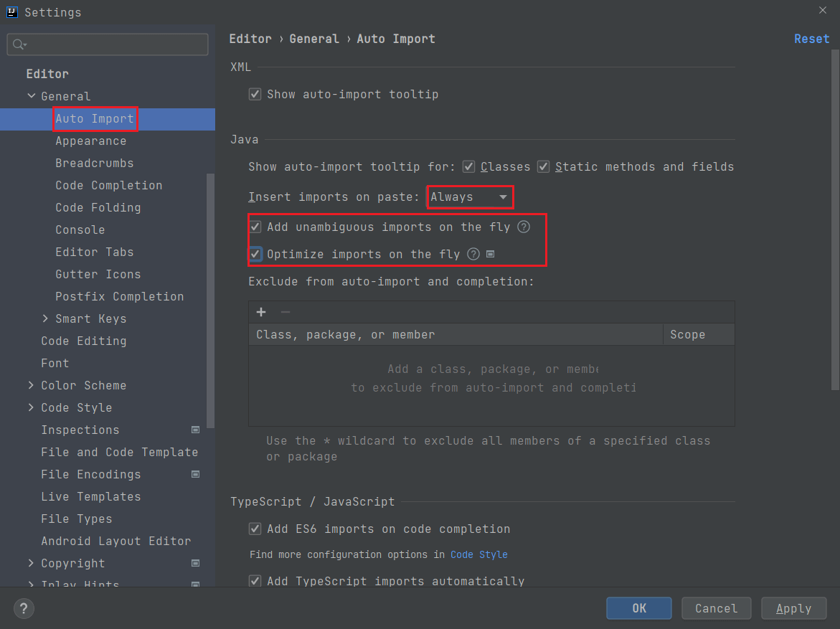Select Code Completion in the settings tree
The height and width of the screenshot is (629, 840).
click(x=108, y=186)
